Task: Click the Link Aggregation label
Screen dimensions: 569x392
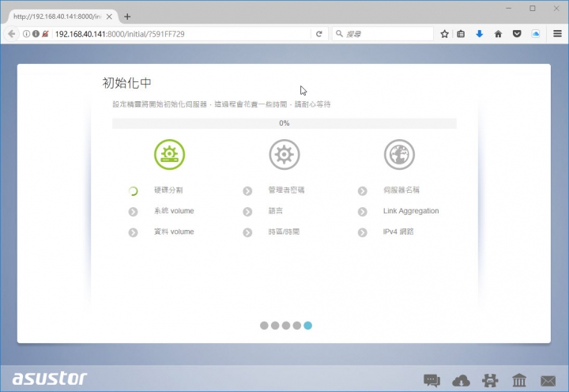Action: (x=411, y=211)
